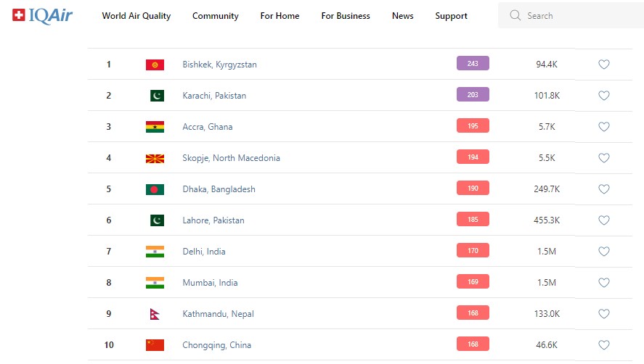Toggle the heart for Karachi, Pakistan
This screenshot has width=644, height=364.
coord(603,96)
